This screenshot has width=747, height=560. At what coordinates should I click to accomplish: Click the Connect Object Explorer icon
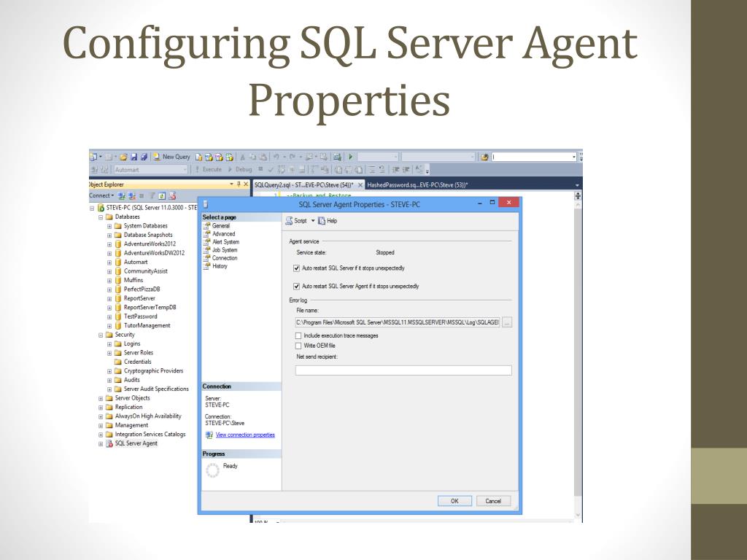pos(122,195)
